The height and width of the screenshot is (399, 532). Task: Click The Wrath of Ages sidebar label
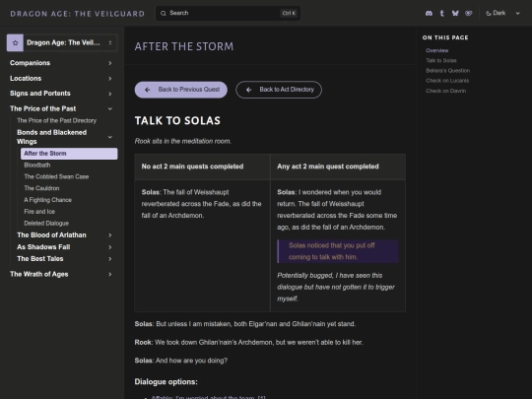(x=39, y=274)
